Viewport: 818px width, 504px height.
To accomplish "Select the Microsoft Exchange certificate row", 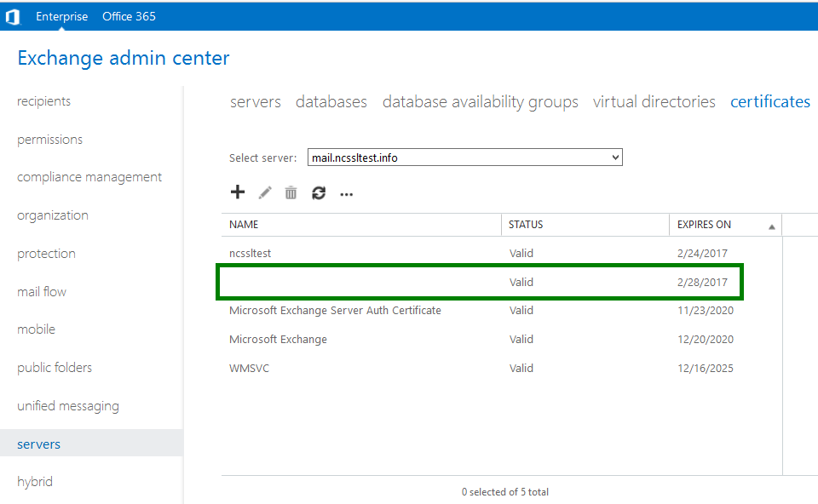I will pos(502,340).
